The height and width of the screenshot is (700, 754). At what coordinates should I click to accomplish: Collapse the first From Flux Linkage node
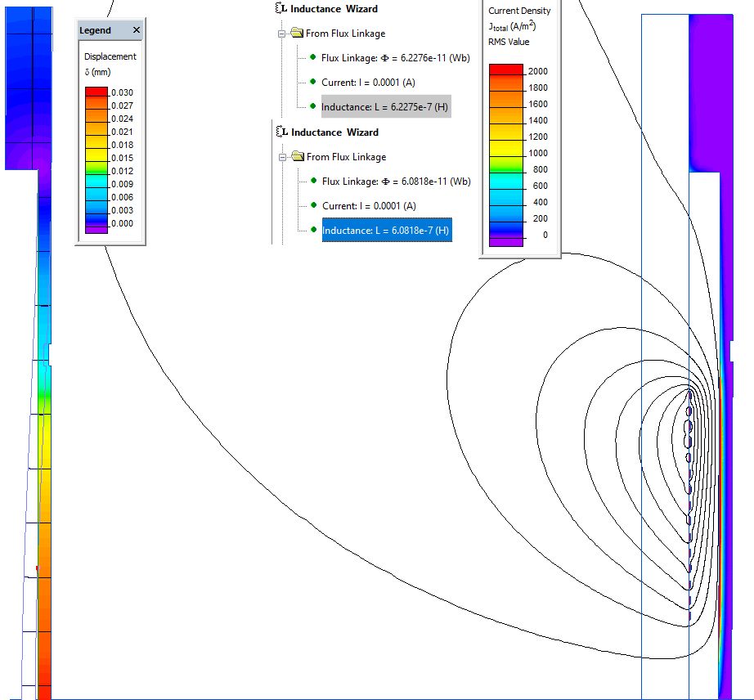282,34
